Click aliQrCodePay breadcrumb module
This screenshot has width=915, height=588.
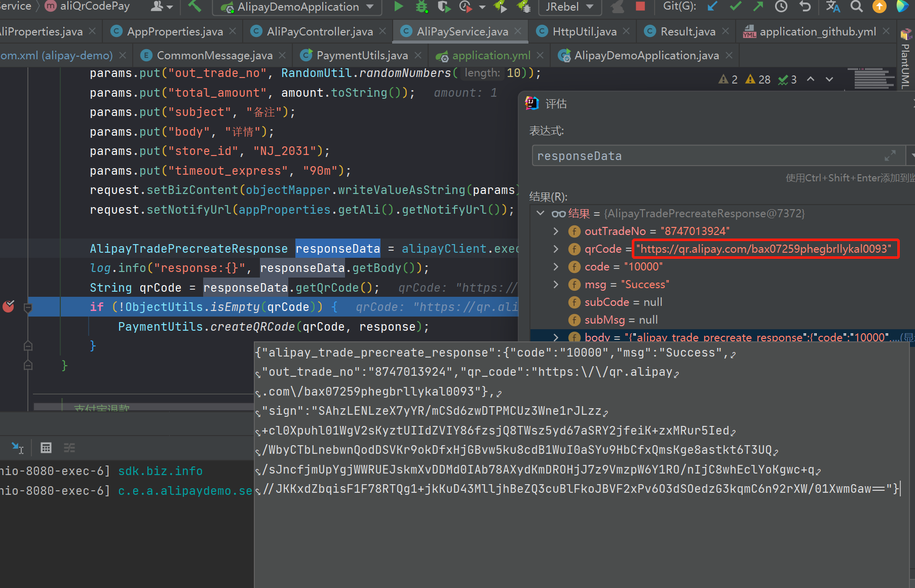pyautogui.click(x=87, y=7)
